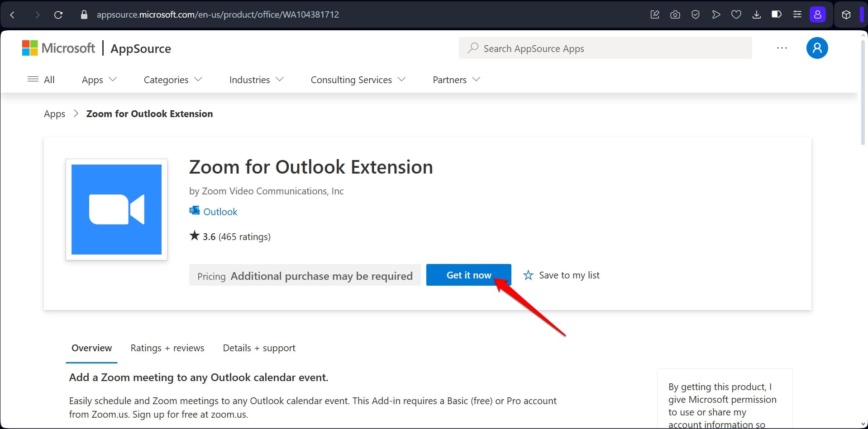Click Save to my list

[561, 275]
